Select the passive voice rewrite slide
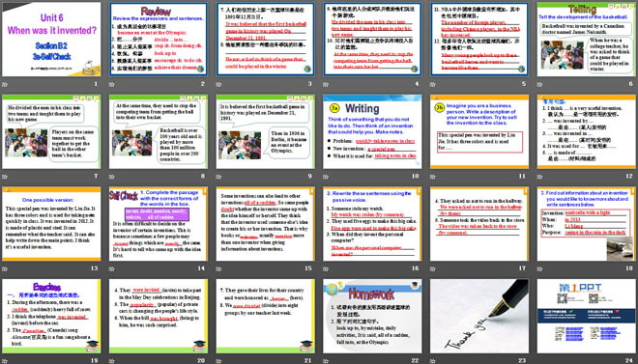The width and height of the screenshot is (638, 364). click(x=372, y=224)
